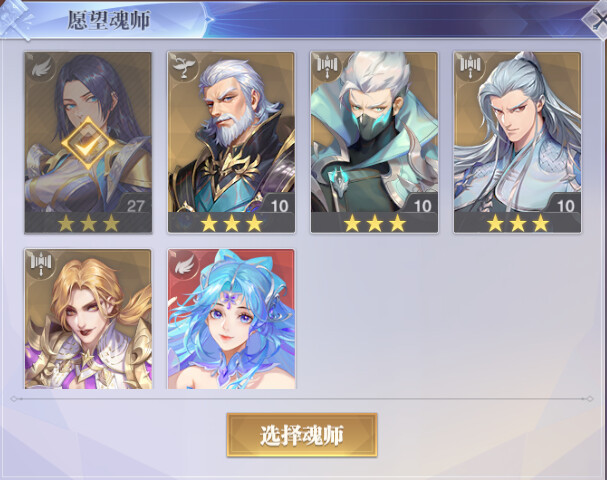Click the hammer emblem beside 愿望魂师 title
This screenshot has height=480, width=607.
click(x=17, y=20)
